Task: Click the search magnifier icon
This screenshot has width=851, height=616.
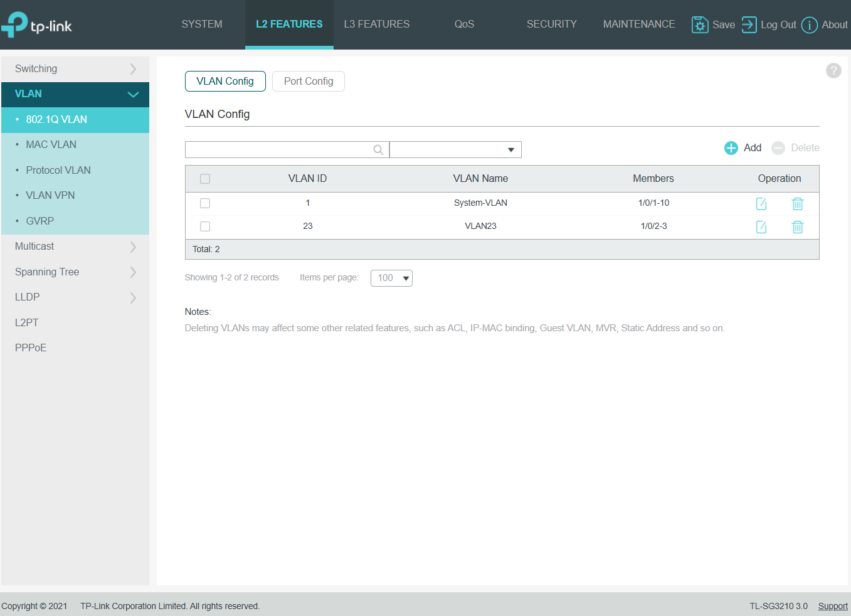Action: pyautogui.click(x=378, y=149)
